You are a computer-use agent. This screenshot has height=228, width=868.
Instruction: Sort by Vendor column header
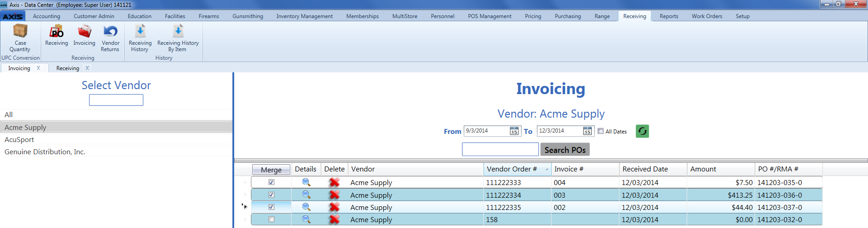click(x=416, y=169)
